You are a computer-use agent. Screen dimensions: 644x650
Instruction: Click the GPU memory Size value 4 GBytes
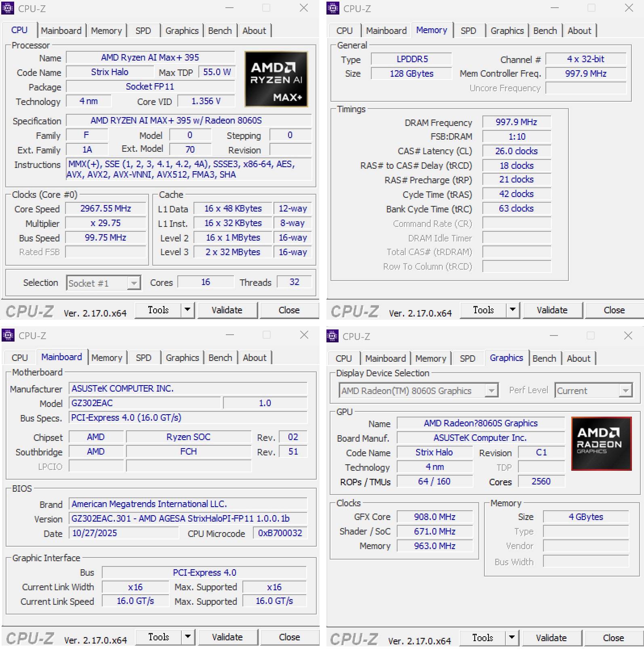(586, 517)
